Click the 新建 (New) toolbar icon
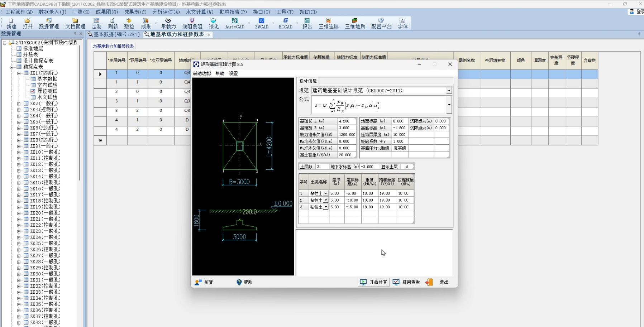The height and width of the screenshot is (327, 644). tap(11, 23)
